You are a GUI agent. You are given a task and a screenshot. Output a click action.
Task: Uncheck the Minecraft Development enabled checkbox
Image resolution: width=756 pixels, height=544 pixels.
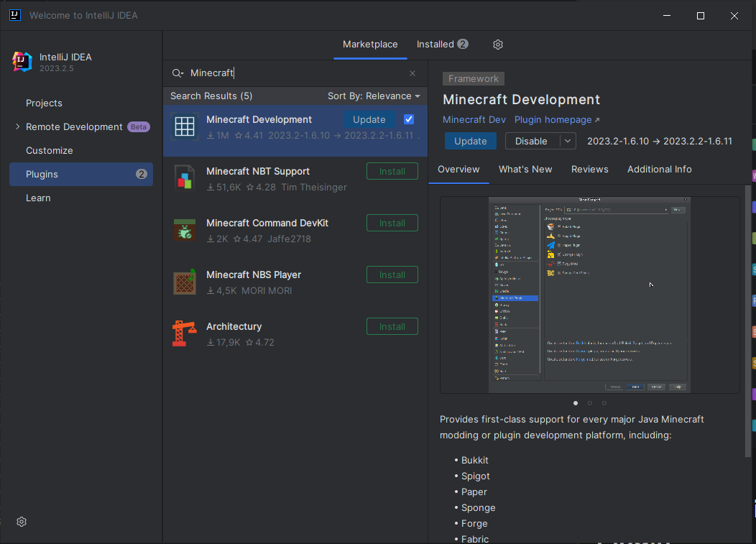pyautogui.click(x=409, y=119)
